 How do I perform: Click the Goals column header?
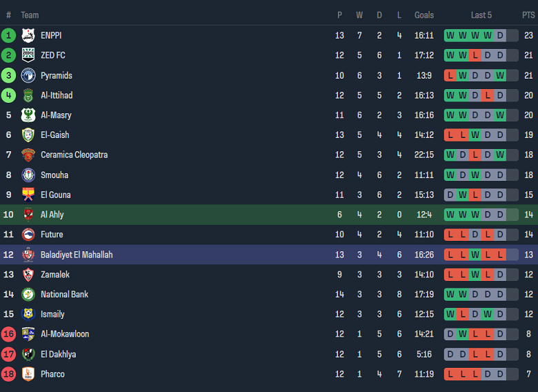click(424, 14)
